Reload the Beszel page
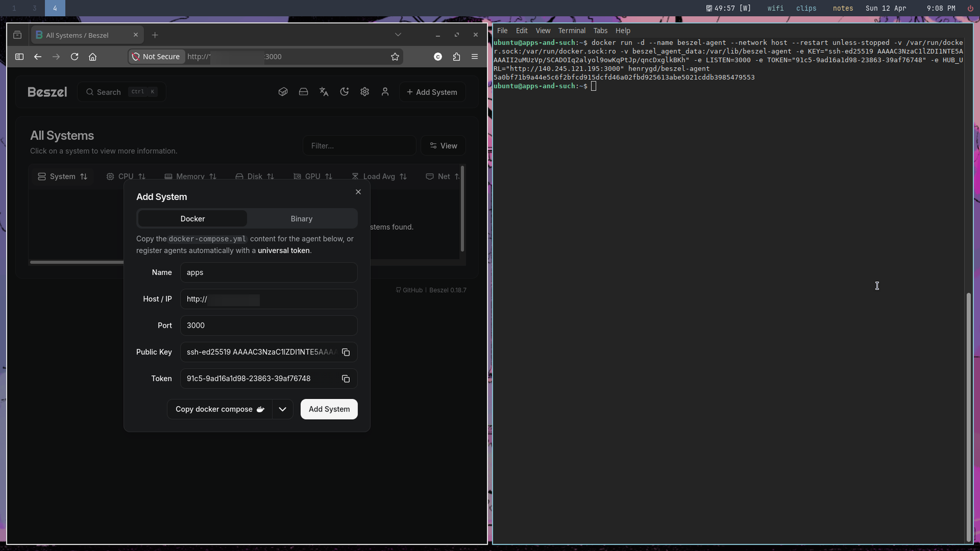The height and width of the screenshot is (551, 980). pyautogui.click(x=74, y=56)
